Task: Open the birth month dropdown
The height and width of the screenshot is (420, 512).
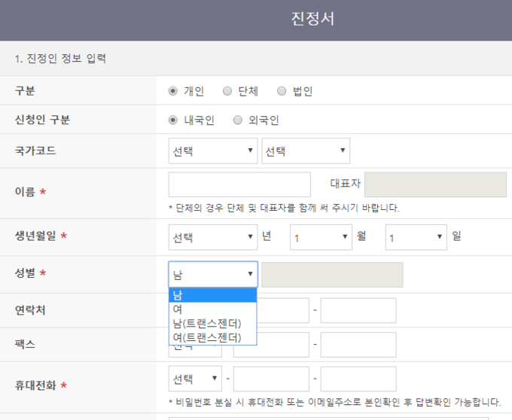Action: (322, 237)
